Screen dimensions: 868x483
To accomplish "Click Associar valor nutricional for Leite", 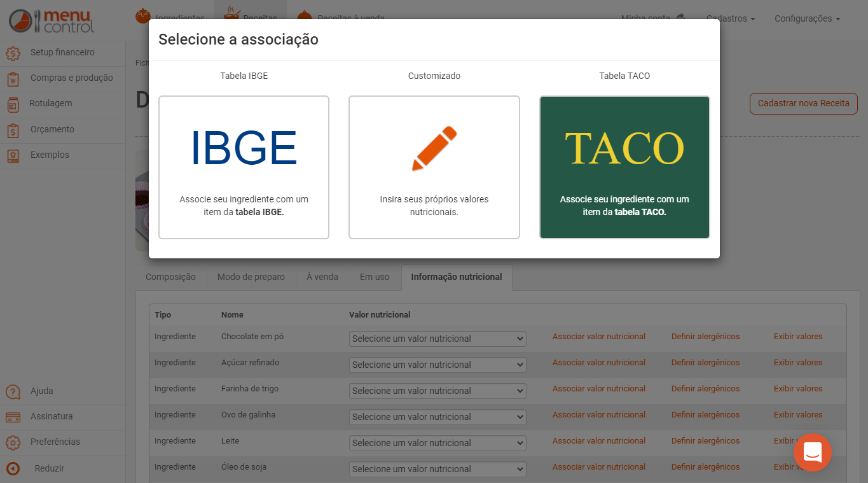I will [599, 441].
